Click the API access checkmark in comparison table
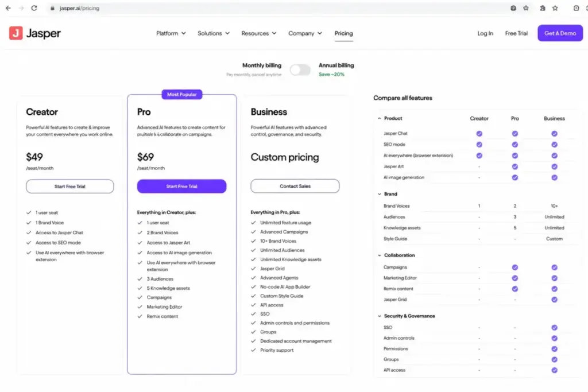 (x=554, y=370)
